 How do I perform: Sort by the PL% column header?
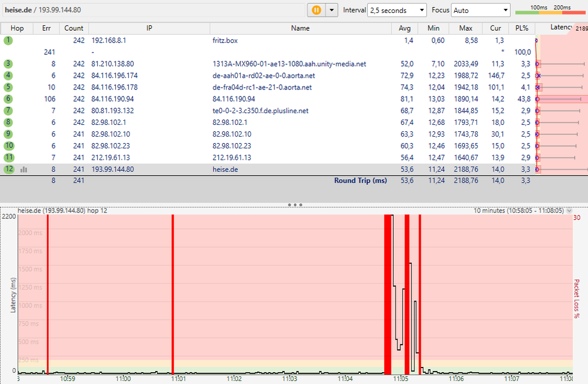(x=521, y=28)
